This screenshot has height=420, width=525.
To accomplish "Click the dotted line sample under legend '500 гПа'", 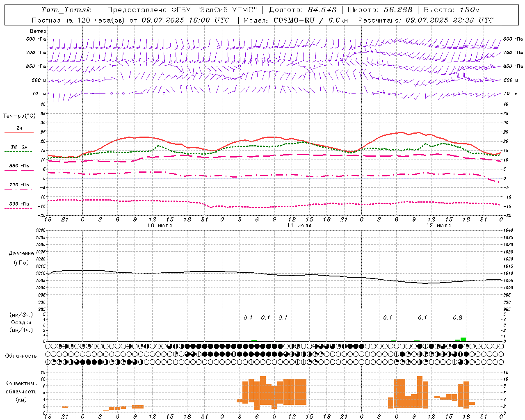I will pos(18,208).
